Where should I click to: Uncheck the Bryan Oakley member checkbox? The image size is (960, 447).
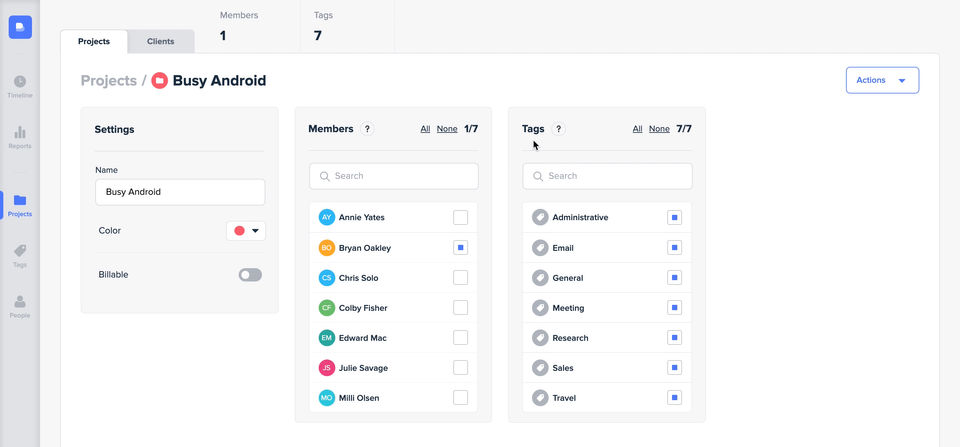[x=460, y=248]
